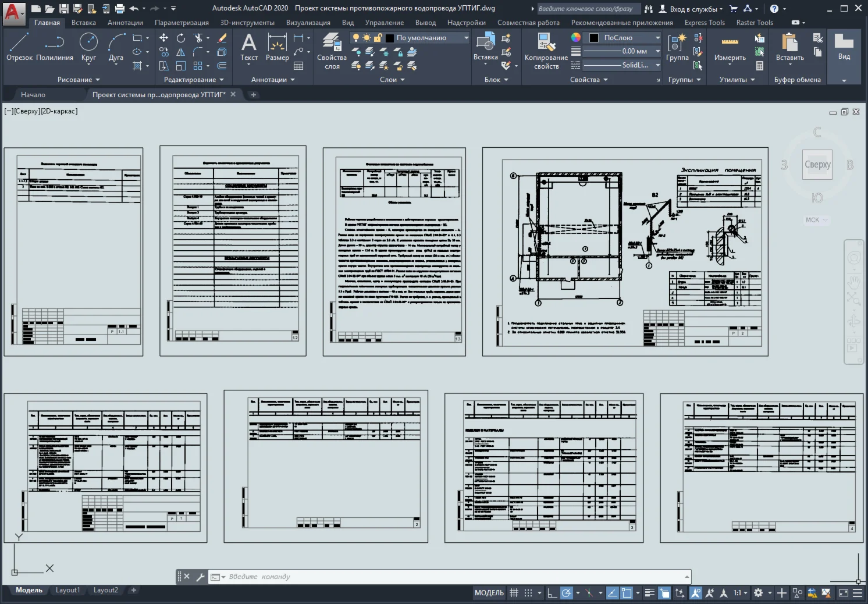Image resolution: width=868 pixels, height=604 pixels.
Task: Click the black layer color swatch
Action: tap(390, 38)
